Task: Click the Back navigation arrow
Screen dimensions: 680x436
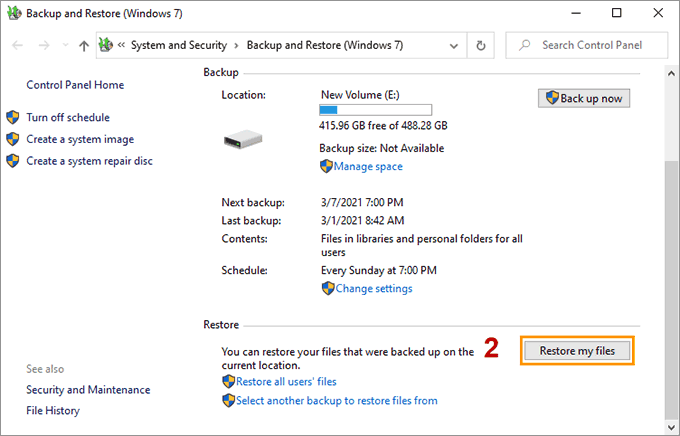Action: [x=17, y=46]
